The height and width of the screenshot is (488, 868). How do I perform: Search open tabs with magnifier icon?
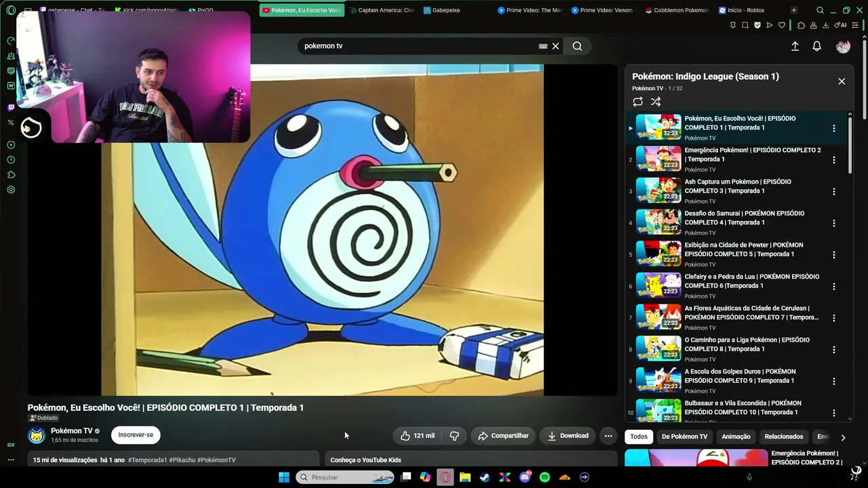820,10
